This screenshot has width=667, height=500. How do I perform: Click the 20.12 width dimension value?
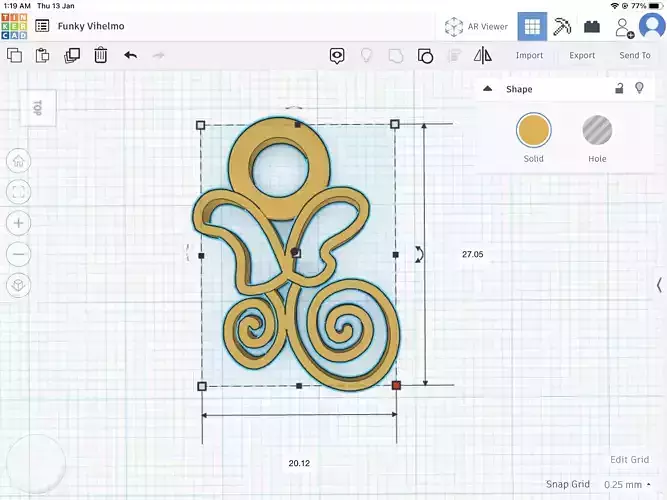point(299,463)
